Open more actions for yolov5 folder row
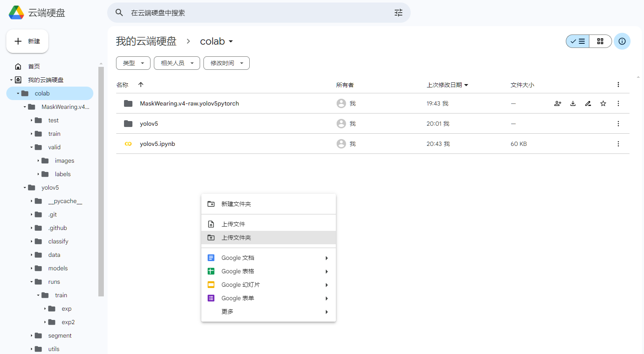Viewport: 644px width, 354px height. pos(618,124)
